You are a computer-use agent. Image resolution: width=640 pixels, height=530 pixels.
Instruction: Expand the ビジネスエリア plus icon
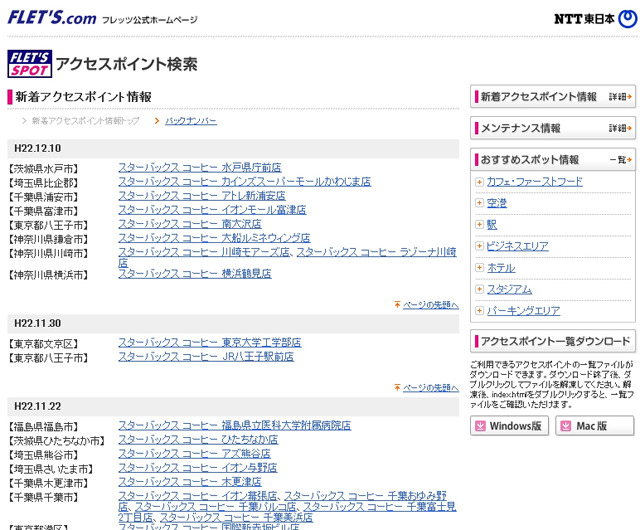pyautogui.click(x=480, y=246)
